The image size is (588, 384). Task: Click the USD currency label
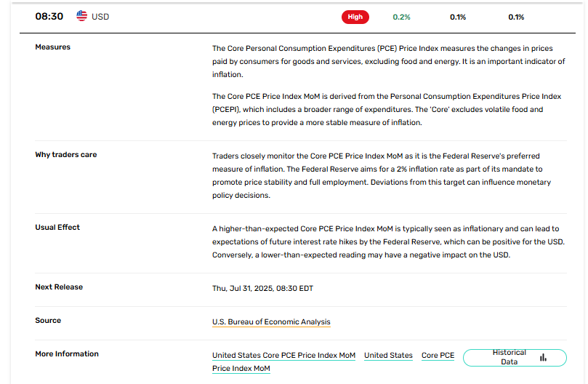point(100,16)
